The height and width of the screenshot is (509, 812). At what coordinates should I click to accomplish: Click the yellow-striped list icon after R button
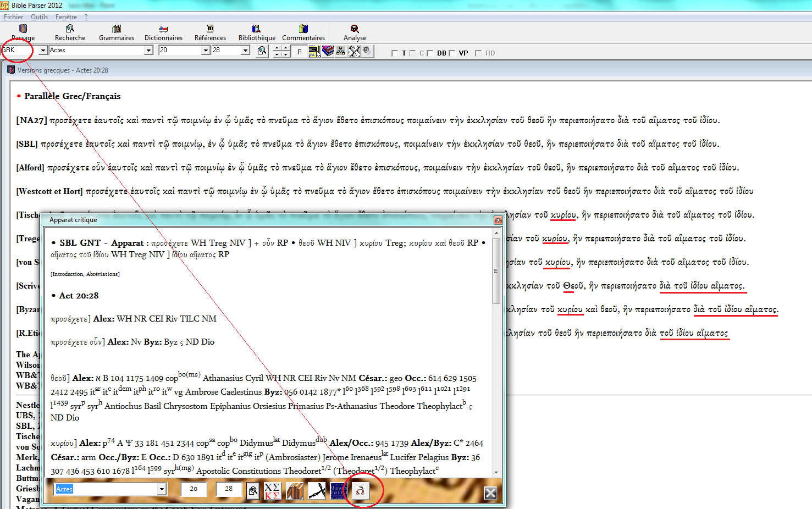314,52
